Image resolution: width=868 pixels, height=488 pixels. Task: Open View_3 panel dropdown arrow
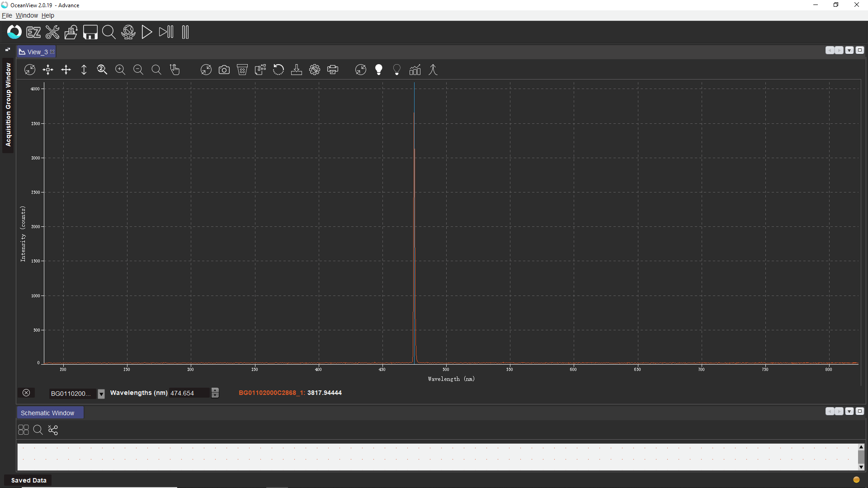tap(849, 50)
